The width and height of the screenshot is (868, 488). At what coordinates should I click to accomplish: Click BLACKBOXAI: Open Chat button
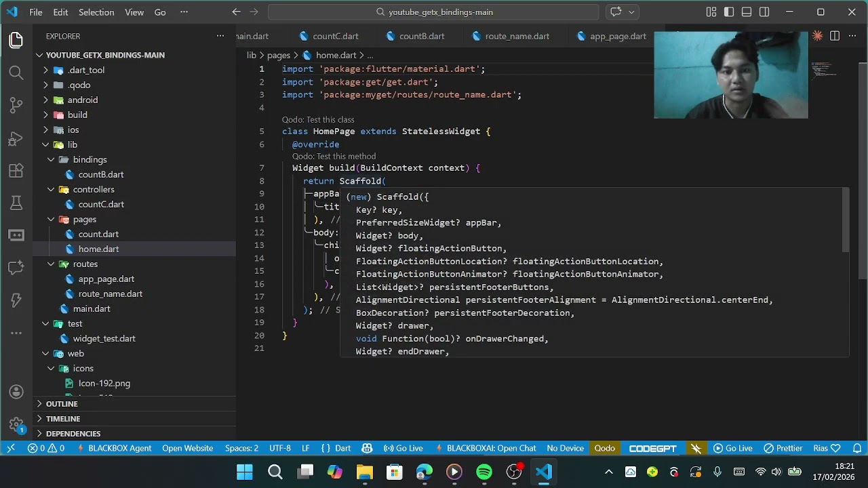(485, 448)
